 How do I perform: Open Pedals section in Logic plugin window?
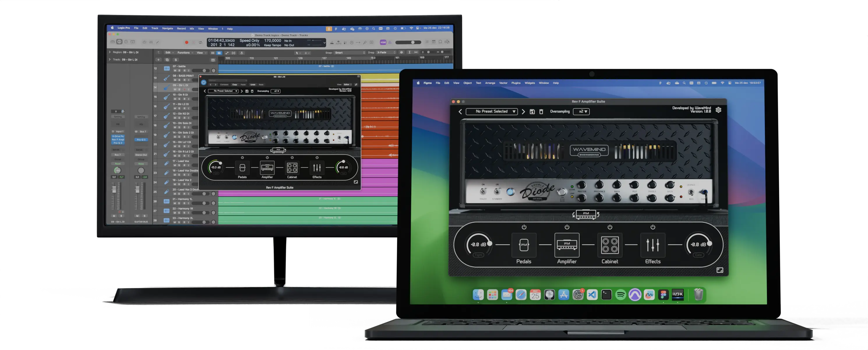point(242,167)
